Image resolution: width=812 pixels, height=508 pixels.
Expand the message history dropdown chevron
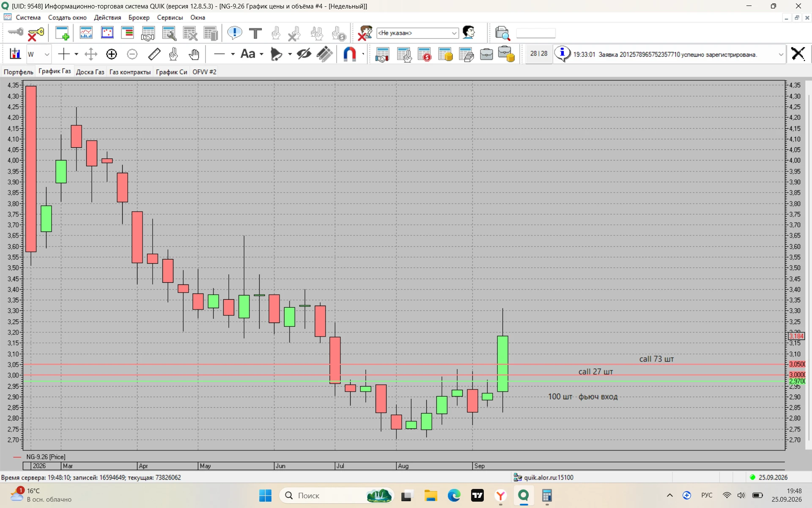[781, 54]
